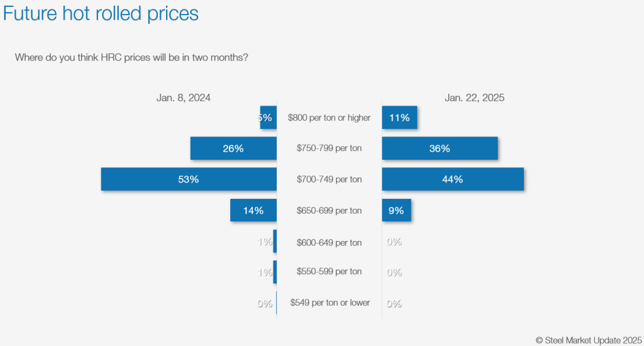Click the 9% bar on the right side
644x346 pixels.
396,211
